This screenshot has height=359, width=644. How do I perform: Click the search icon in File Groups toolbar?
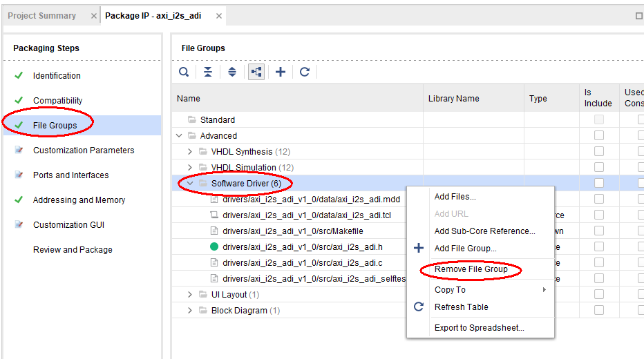point(184,72)
